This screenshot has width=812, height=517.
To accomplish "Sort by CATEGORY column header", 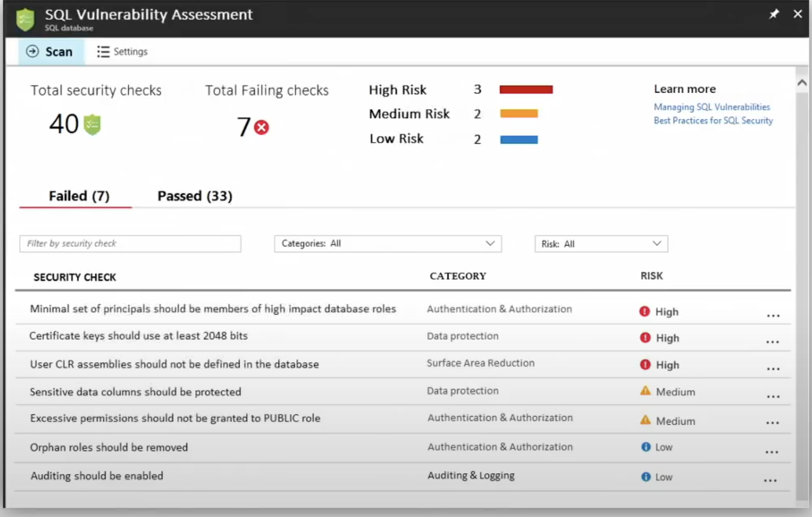I will (458, 276).
